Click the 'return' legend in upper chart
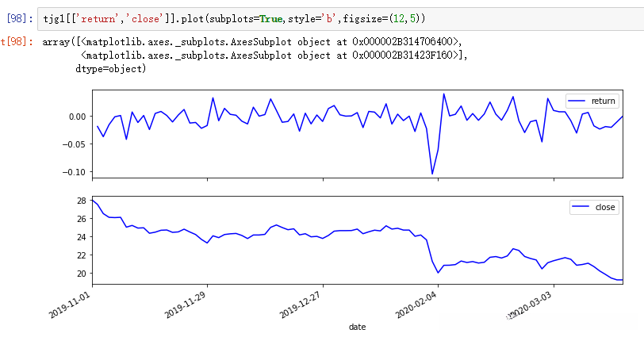The image size is (644, 337). tap(592, 101)
